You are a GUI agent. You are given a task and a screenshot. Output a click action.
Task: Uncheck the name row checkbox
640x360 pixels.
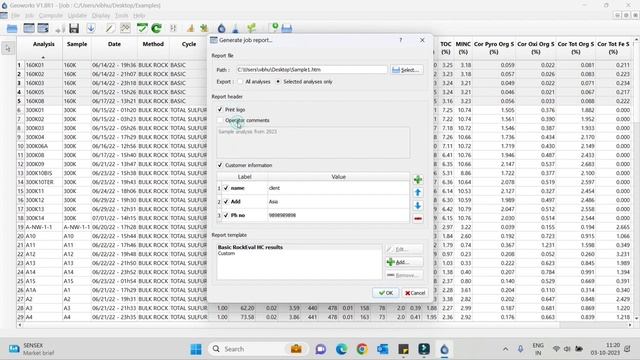click(x=226, y=188)
